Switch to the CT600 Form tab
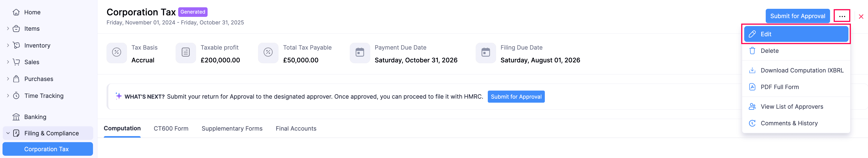Image resolution: width=868 pixels, height=158 pixels. pyautogui.click(x=171, y=129)
